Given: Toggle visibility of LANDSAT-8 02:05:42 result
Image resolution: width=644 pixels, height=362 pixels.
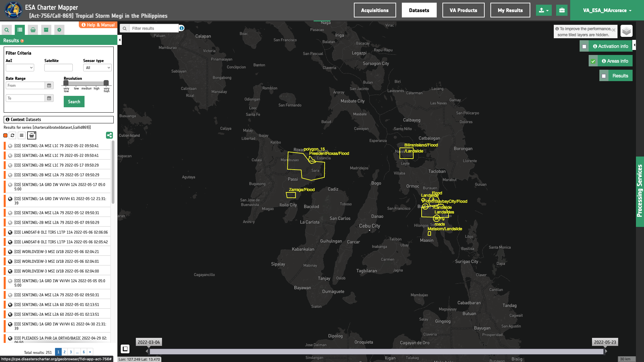Looking at the screenshot, I should click(10, 242).
